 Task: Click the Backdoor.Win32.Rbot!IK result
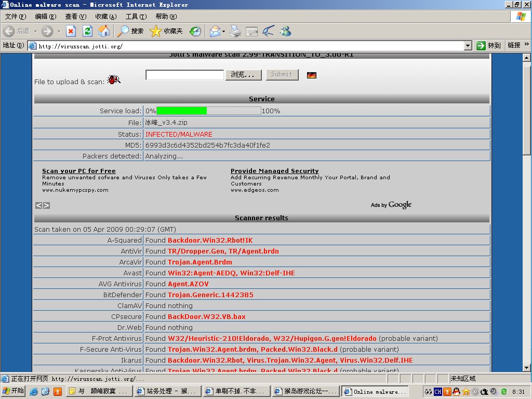tap(210, 240)
